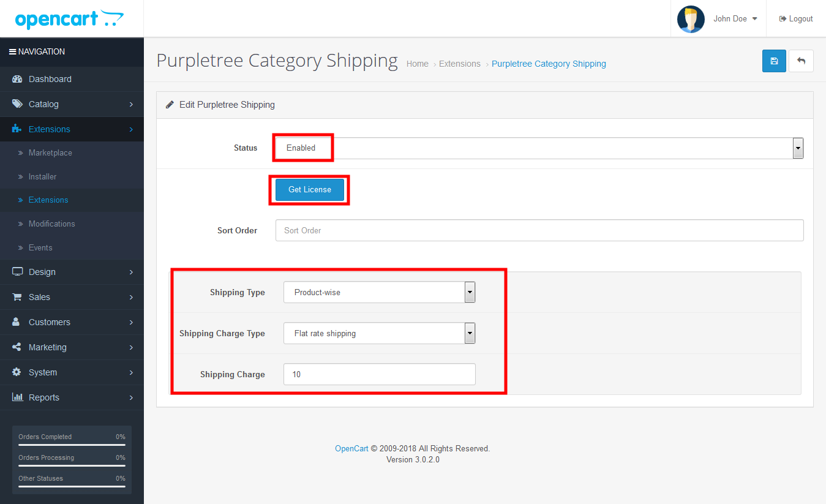This screenshot has height=504, width=826.
Task: Expand the Reports menu chevron
Action: point(131,398)
